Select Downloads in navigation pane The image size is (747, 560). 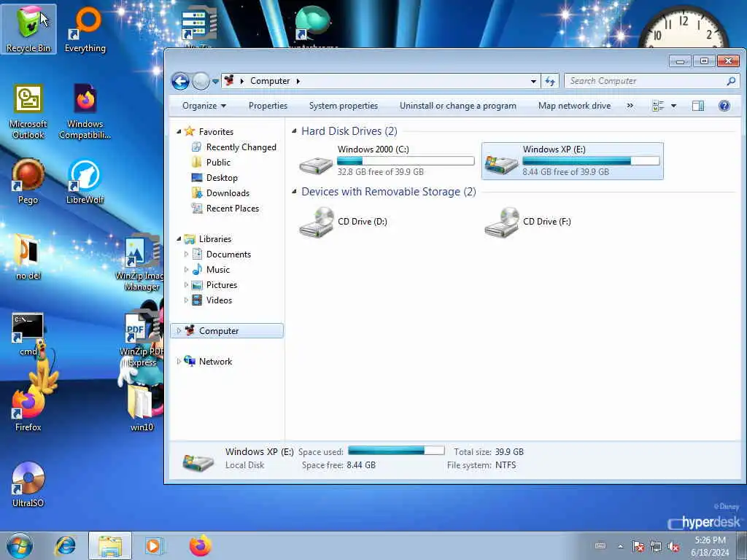[220, 192]
